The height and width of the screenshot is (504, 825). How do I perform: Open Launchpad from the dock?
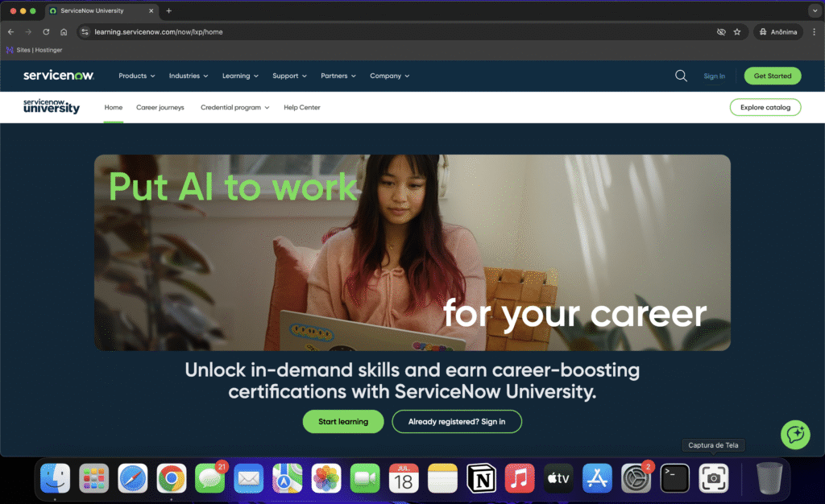(x=93, y=478)
